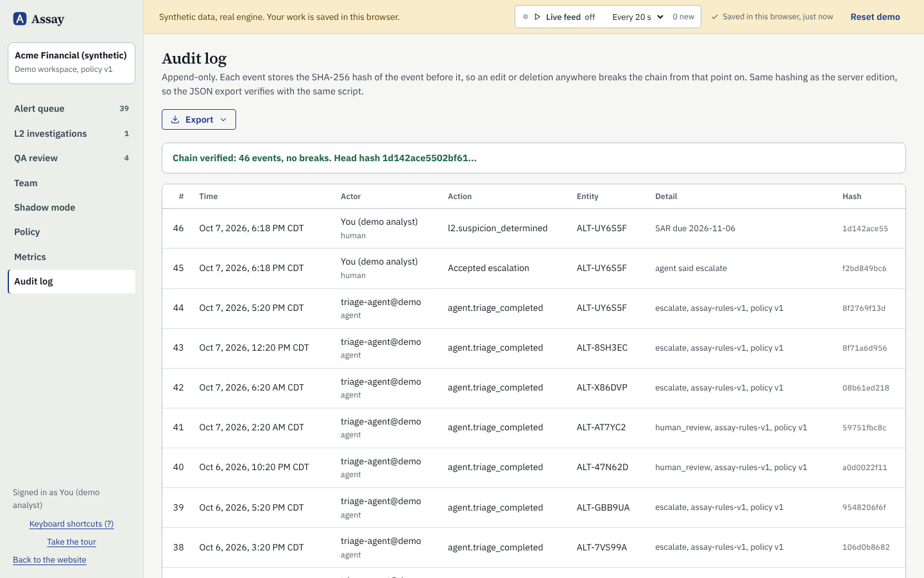The height and width of the screenshot is (578, 924).
Task: Click entity ALT-AT7YC2
Action: coord(601,427)
